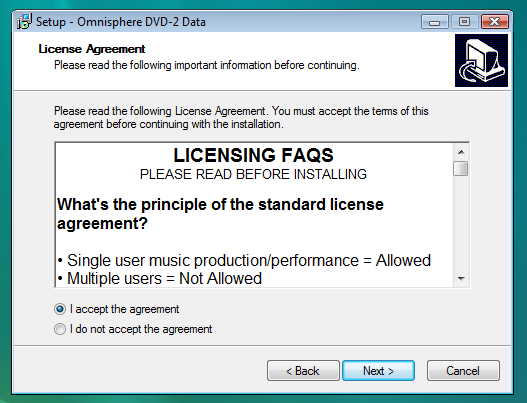Screen dimensions: 527x403
Task: Click the license scrollbar thumb
Action: 460,168
